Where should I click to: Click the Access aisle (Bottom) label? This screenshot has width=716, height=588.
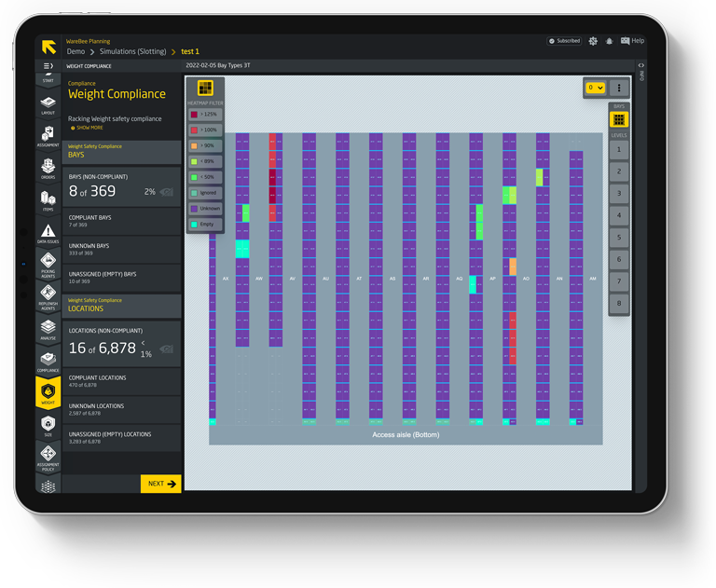coord(406,435)
